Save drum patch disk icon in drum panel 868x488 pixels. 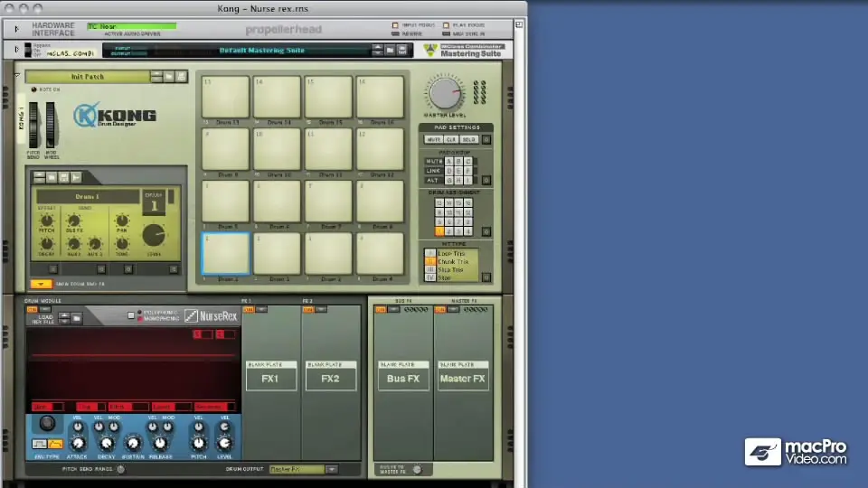[63, 177]
